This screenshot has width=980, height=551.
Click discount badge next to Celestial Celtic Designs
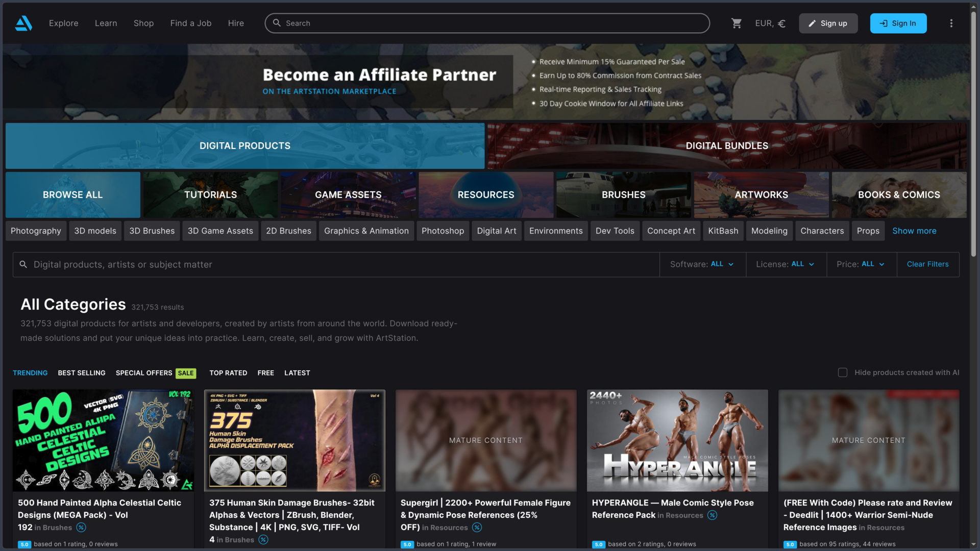[81, 528]
